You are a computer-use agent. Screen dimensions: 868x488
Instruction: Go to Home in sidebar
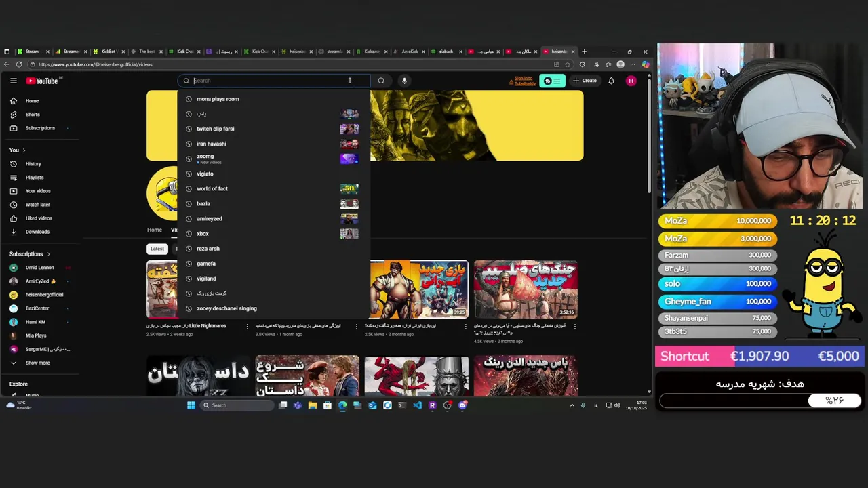tap(32, 101)
